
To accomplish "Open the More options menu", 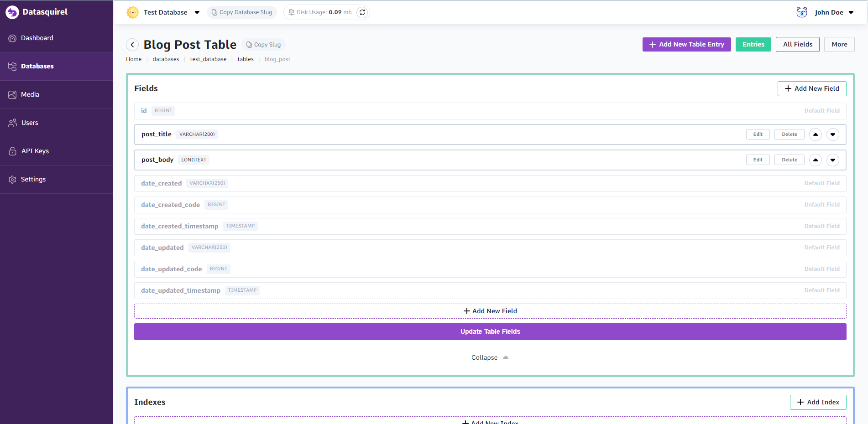I will click(839, 44).
